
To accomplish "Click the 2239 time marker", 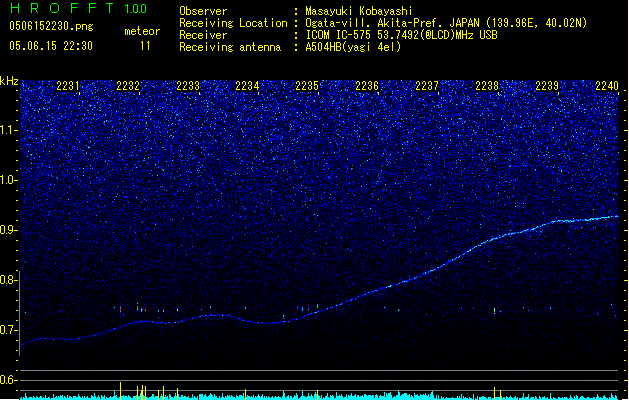I will click(547, 85).
